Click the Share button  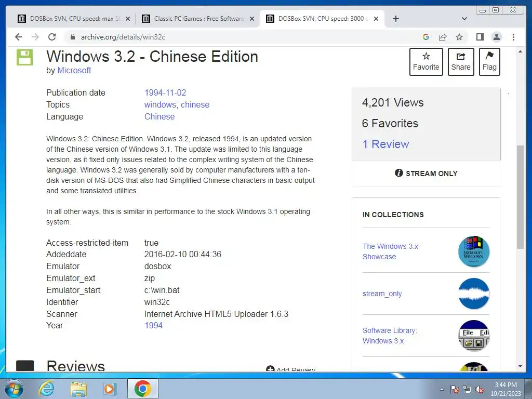coord(461,62)
